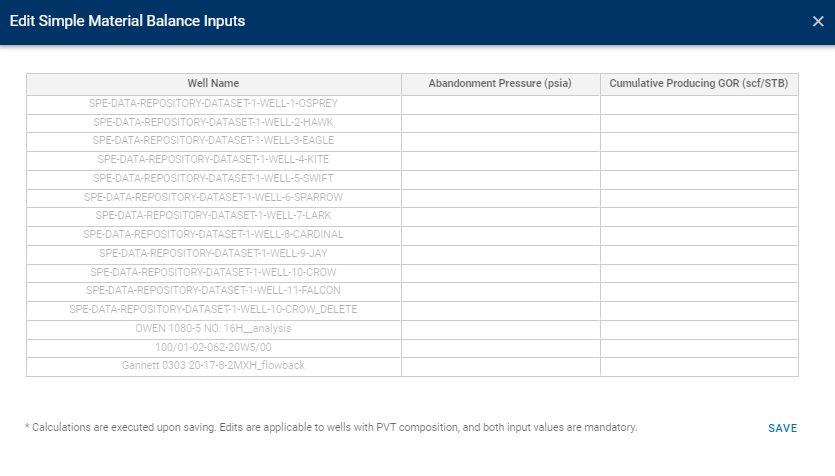The height and width of the screenshot is (476, 835).
Task: Select Abandonment Pressure cell for OWEN 1080-5
Action: point(500,328)
